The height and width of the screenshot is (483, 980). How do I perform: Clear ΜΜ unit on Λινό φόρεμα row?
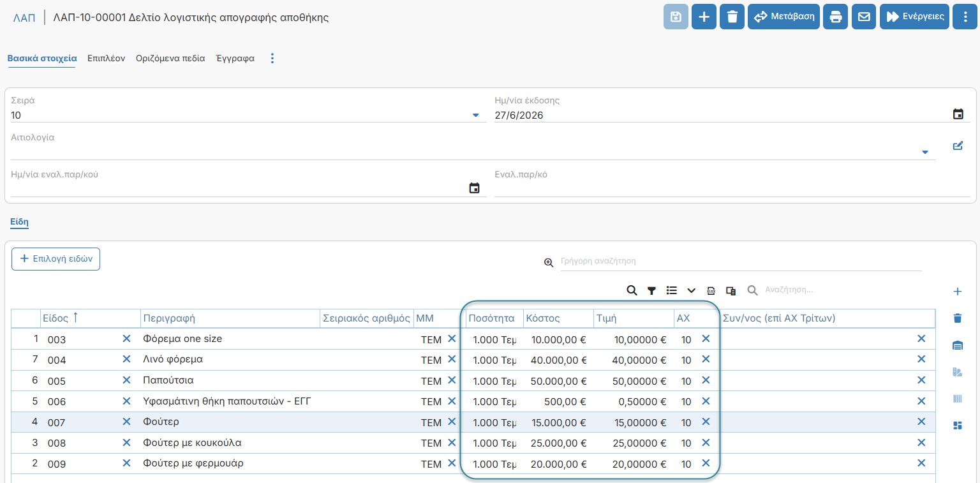452,359
